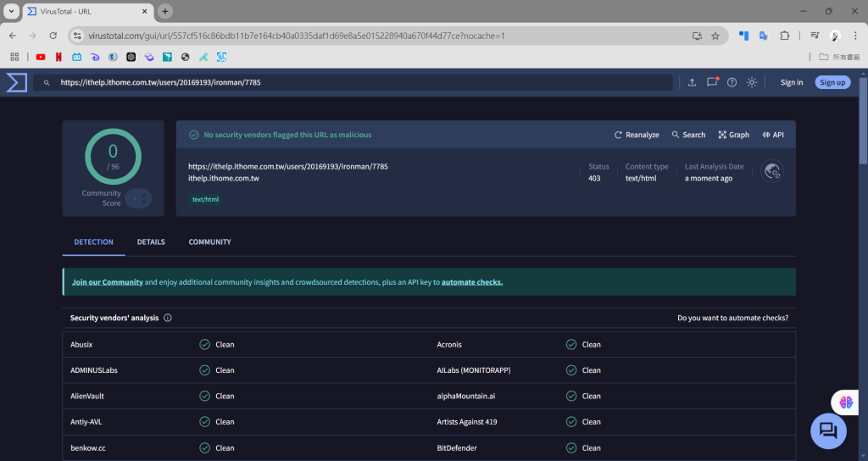Screen dimensions: 868x461
Task: Click the upload file icon in VirusTotal header
Action: click(692, 82)
